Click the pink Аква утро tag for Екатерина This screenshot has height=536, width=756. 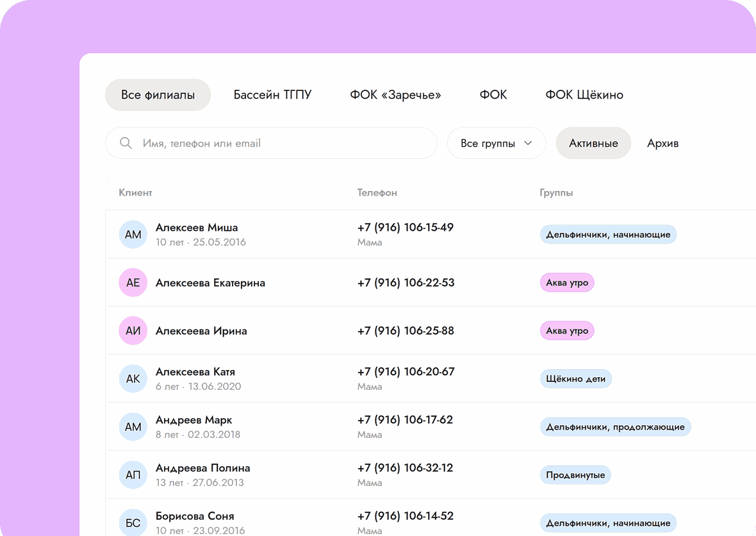[567, 283]
